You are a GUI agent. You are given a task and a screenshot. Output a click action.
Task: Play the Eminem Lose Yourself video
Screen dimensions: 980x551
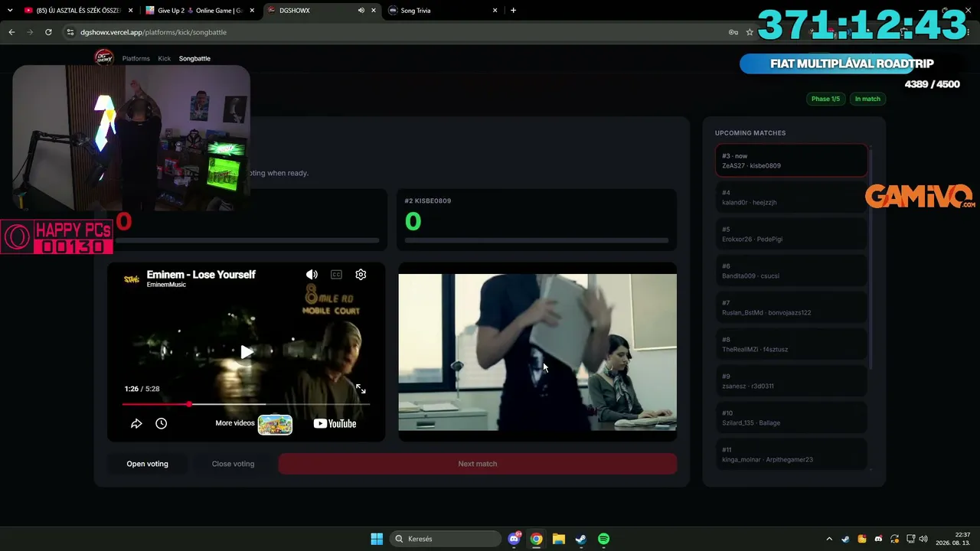[247, 352]
